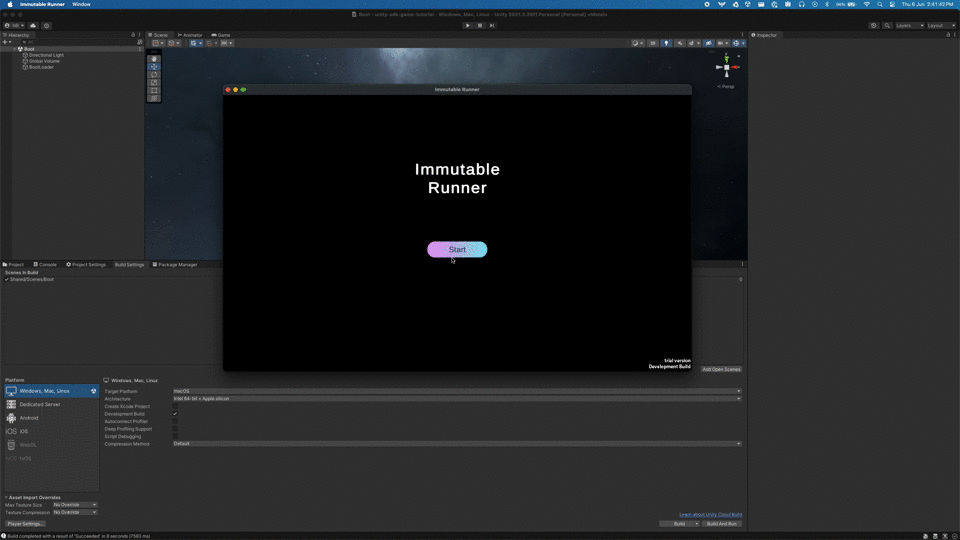Screen dimensions: 960x540
Task: Lock the Hierarchy panel
Action: point(133,35)
